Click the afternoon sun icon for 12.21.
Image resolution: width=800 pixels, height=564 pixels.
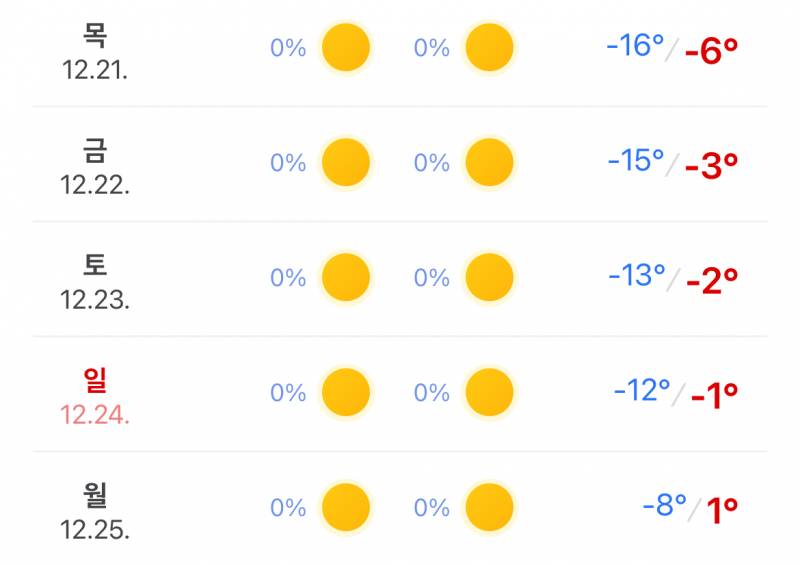(x=489, y=47)
